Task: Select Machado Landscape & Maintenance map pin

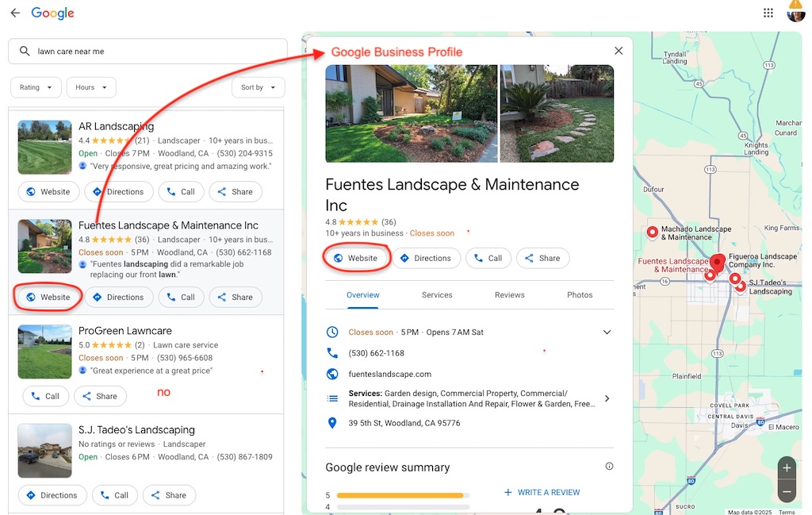Action: tap(653, 233)
